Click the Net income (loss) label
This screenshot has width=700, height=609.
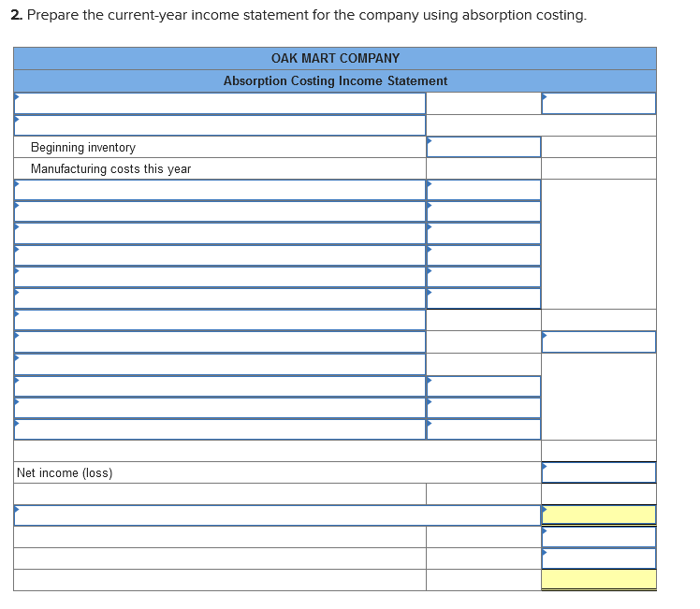point(65,472)
